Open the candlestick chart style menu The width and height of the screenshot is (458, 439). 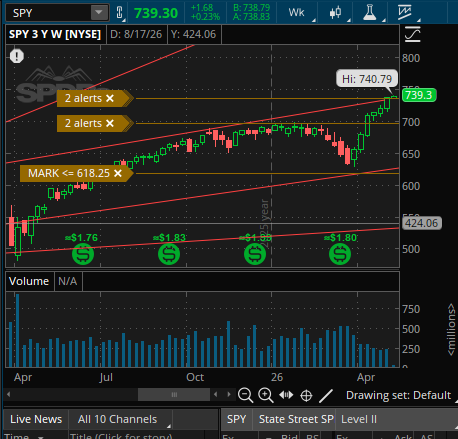click(x=335, y=13)
